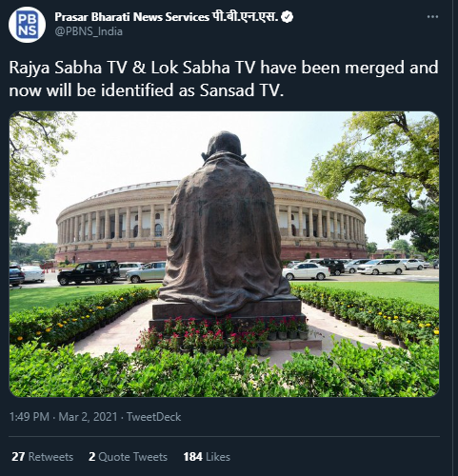
Task: Open the Gandhi statue in the photo
Action: (x=224, y=222)
